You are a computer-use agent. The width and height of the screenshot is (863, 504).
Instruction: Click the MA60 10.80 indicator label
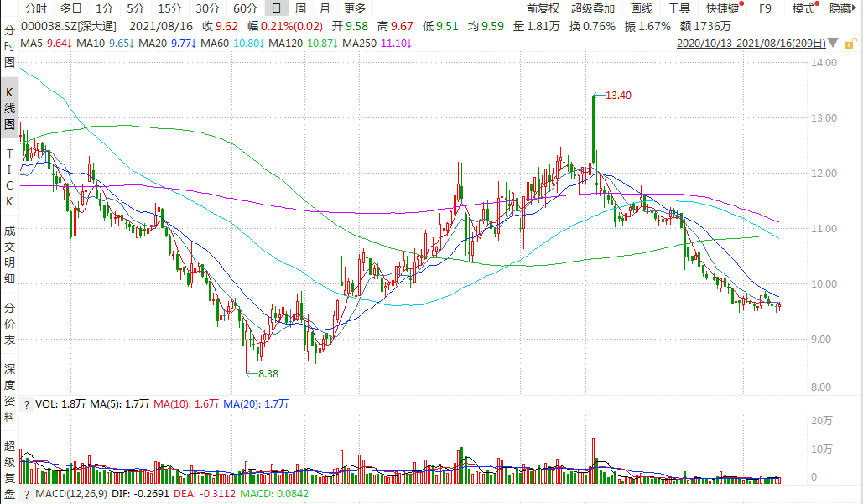(x=232, y=43)
